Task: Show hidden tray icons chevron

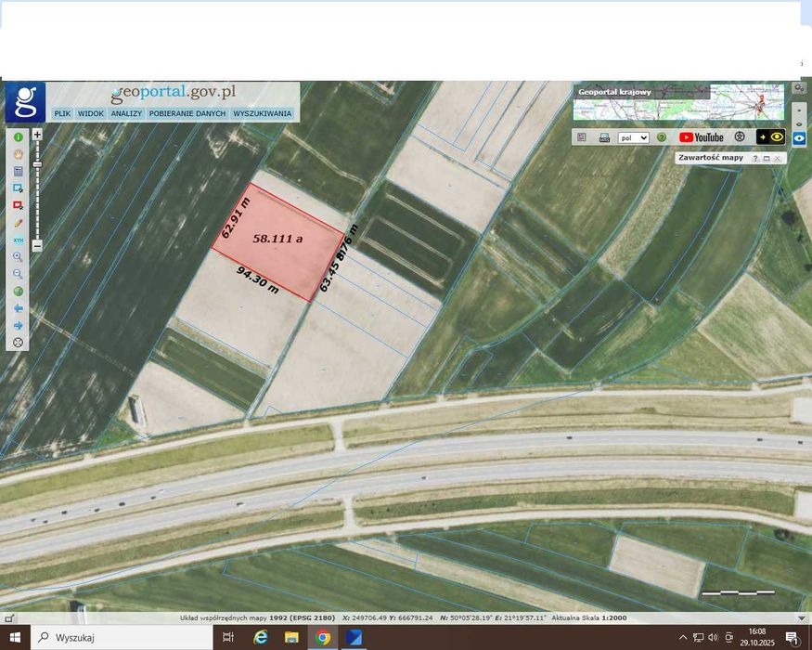Action: (683, 638)
